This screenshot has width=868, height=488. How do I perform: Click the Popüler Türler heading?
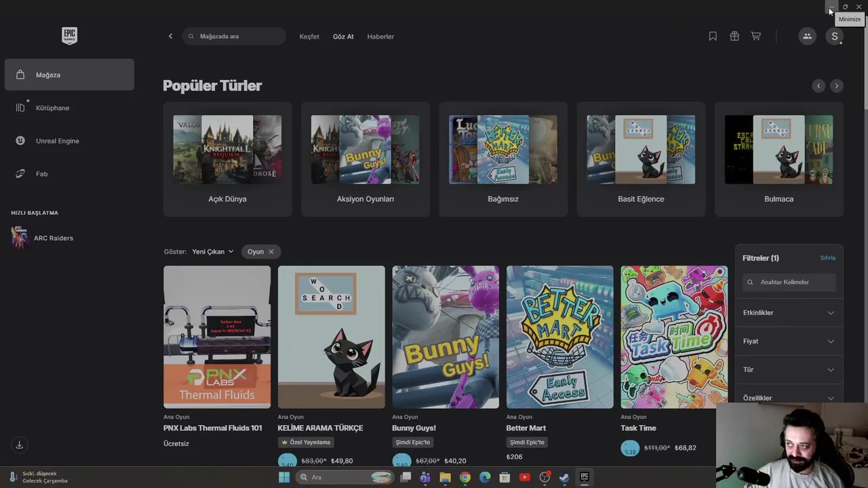212,85
